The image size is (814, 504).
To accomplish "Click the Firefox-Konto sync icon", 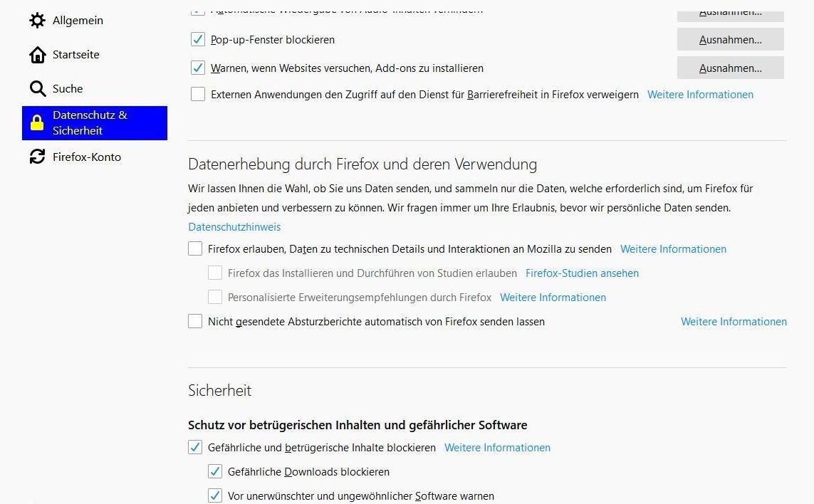I will 37,157.
